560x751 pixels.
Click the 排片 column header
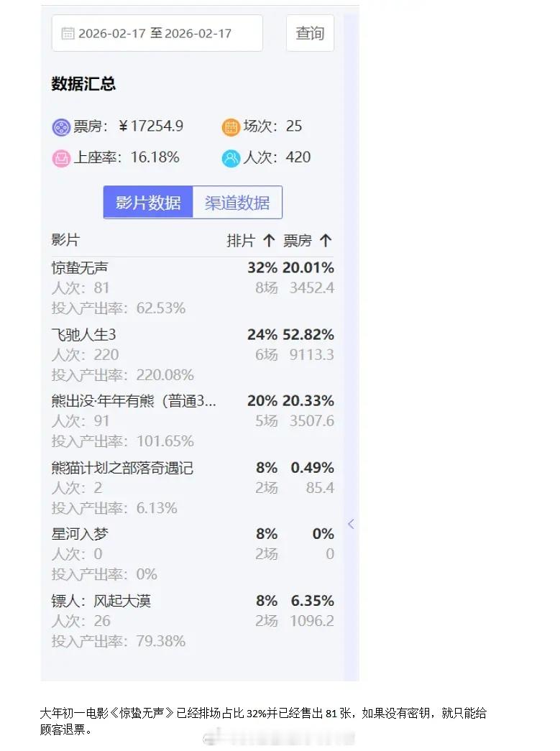pyautogui.click(x=241, y=241)
